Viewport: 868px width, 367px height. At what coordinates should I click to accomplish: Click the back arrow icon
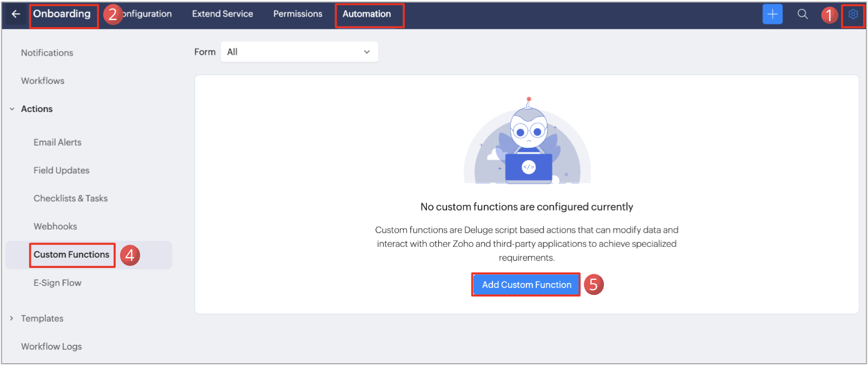[x=16, y=14]
